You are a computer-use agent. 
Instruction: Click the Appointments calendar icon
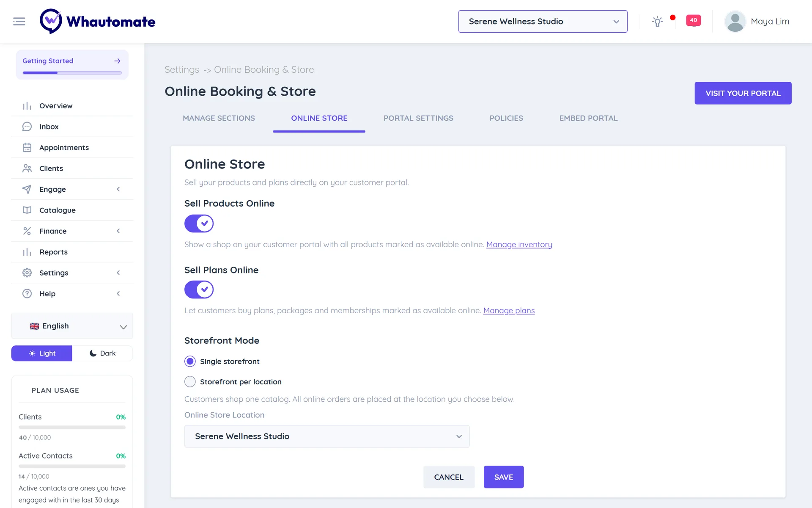pos(27,147)
